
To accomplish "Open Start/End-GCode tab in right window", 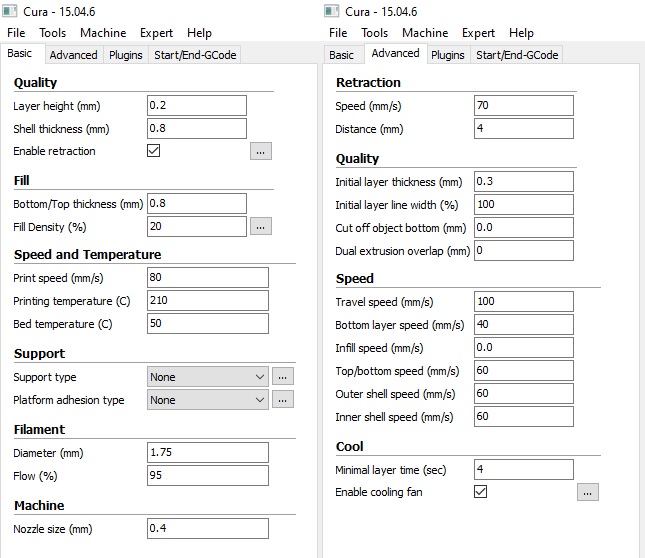I will point(517,55).
